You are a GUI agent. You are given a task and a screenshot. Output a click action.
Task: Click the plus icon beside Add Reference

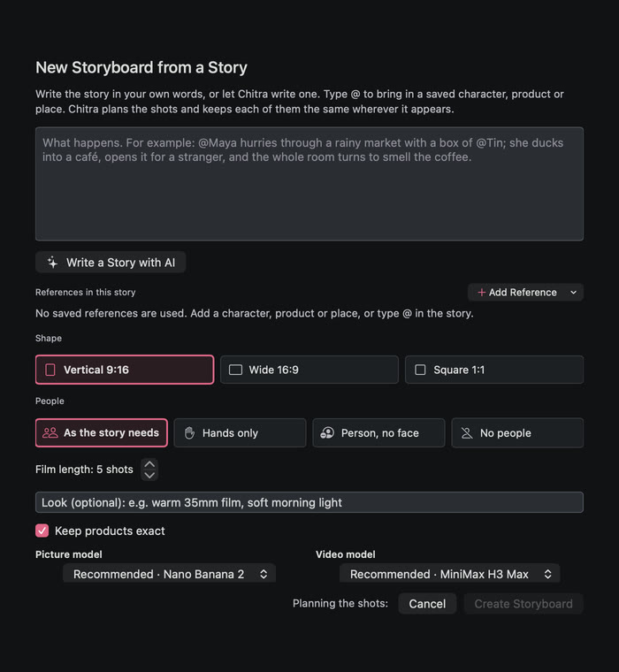point(481,293)
